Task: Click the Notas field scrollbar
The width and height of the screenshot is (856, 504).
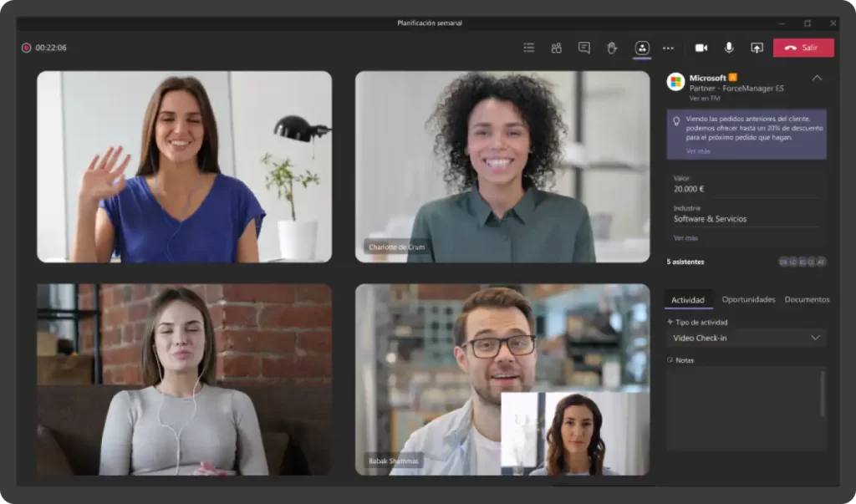Action: pyautogui.click(x=823, y=393)
